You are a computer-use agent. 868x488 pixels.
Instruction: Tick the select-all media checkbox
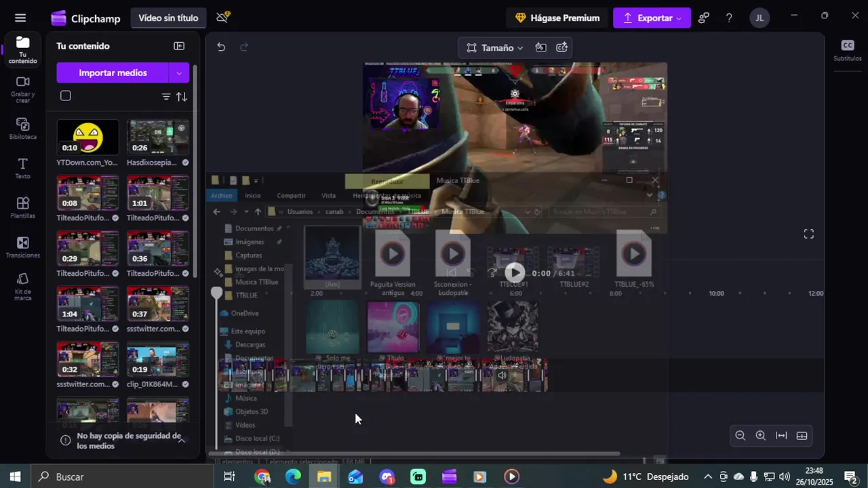66,96
